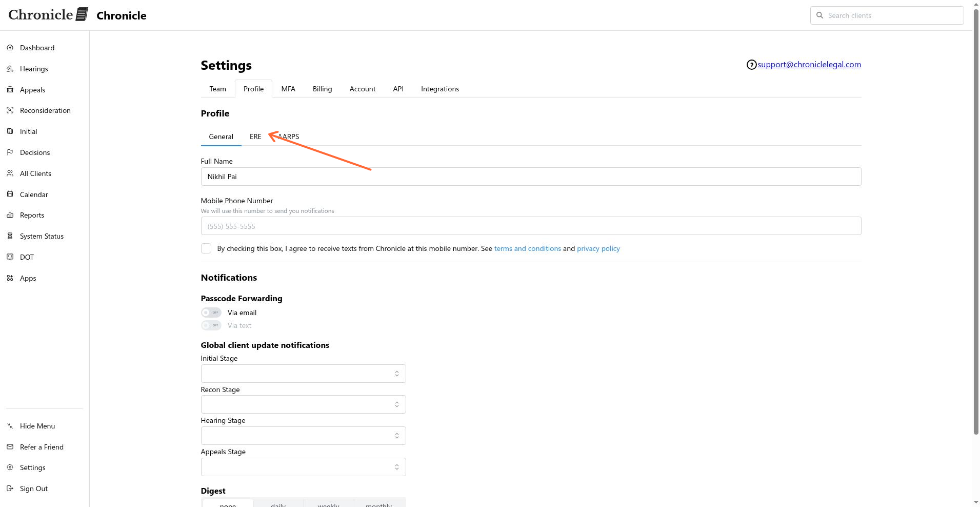Click the Chronicle logo in header
The height and width of the screenshot is (507, 980).
click(x=48, y=15)
